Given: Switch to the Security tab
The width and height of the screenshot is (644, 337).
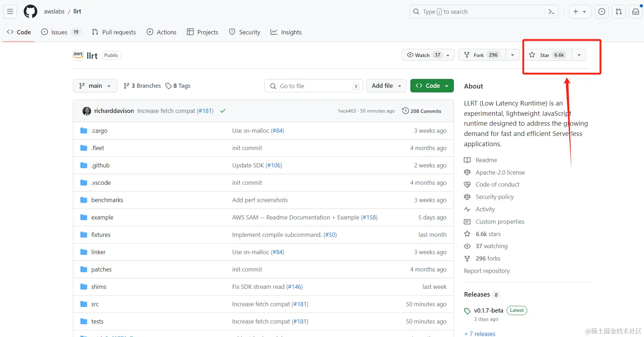Looking at the screenshot, I should pyautogui.click(x=245, y=32).
